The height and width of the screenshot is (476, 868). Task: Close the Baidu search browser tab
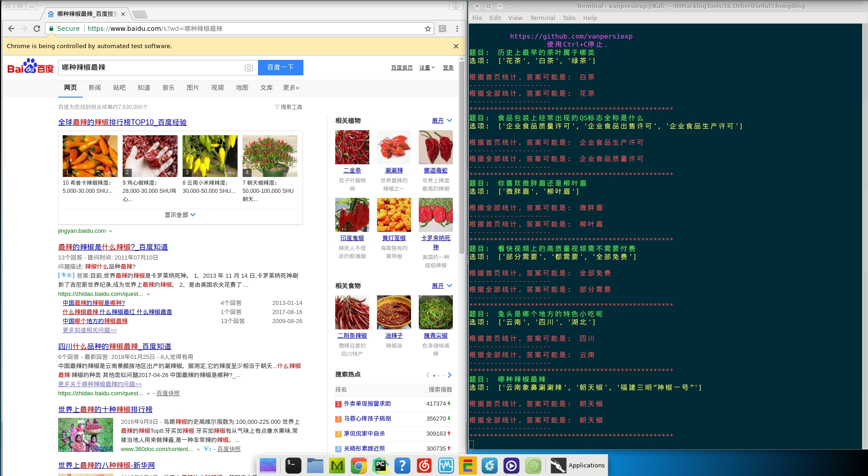click(123, 14)
